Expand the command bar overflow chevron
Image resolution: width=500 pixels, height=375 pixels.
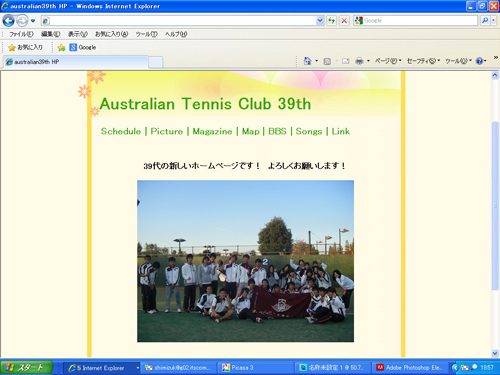(496, 58)
